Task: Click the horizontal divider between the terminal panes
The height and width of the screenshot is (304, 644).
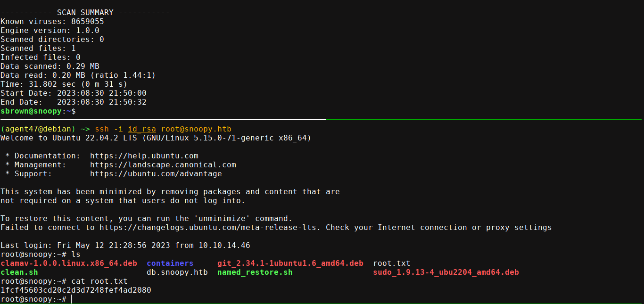Action: [x=322, y=120]
